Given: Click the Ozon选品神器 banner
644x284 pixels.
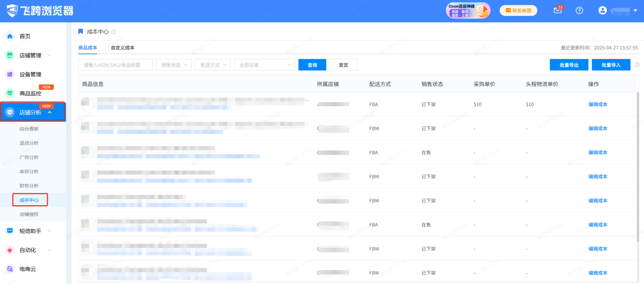Looking at the screenshot, I should coord(468,10).
